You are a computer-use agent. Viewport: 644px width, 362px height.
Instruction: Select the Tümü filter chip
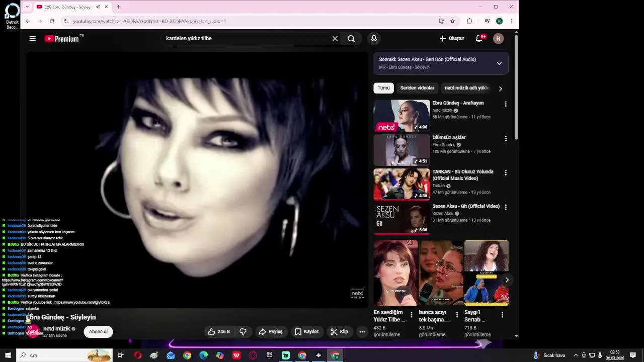click(x=383, y=88)
